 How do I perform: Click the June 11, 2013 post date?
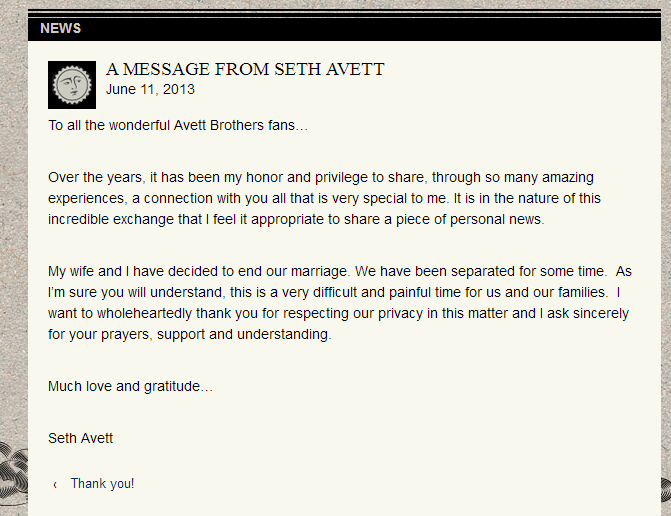[x=150, y=89]
